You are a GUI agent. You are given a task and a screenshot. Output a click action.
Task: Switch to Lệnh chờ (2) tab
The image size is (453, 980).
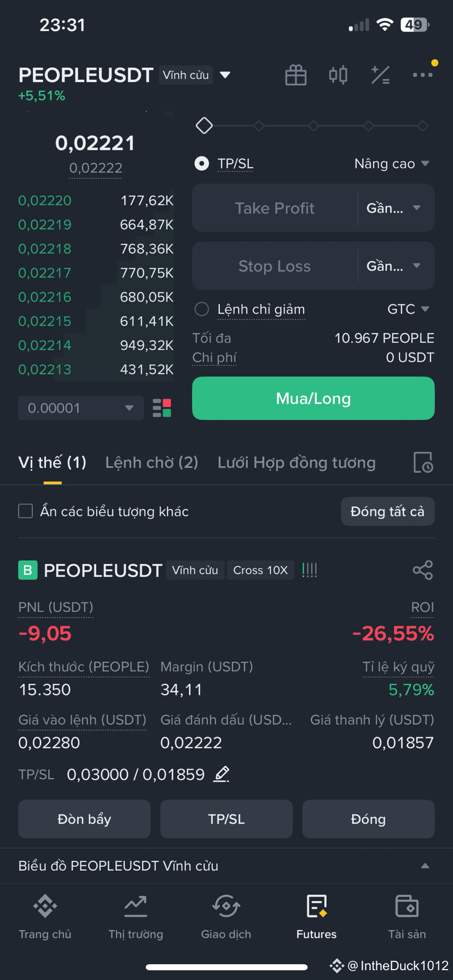(x=152, y=462)
